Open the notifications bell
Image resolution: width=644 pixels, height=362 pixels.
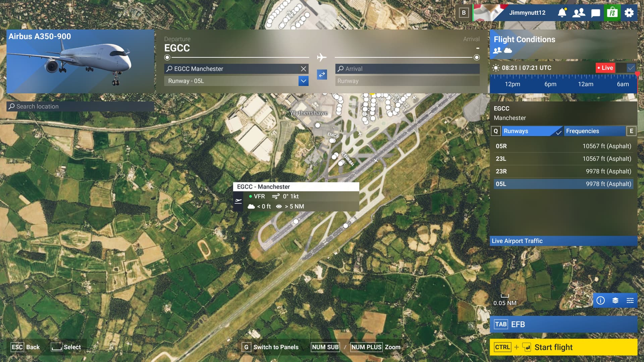562,13
